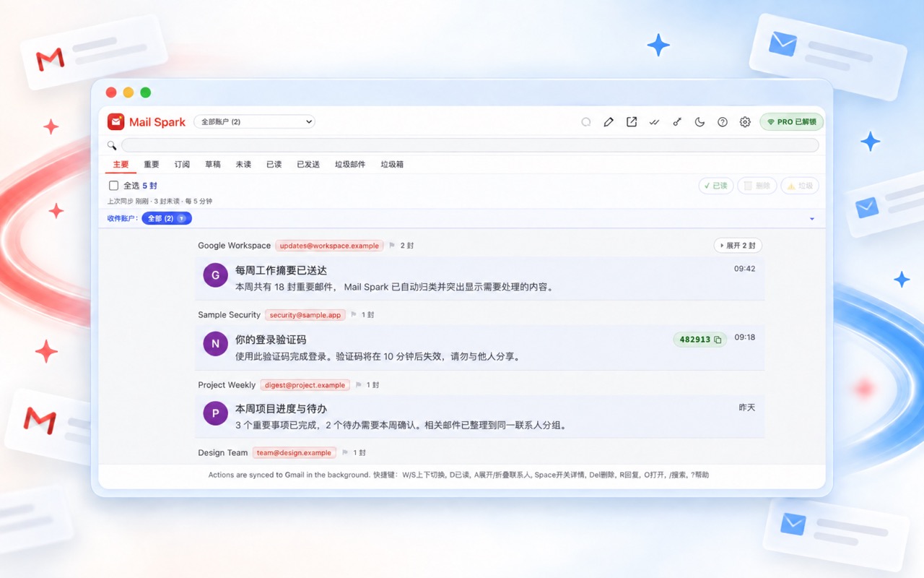Viewport: 924px width, 578px height.
Task: Click the purple N avatar
Action: pos(215,345)
